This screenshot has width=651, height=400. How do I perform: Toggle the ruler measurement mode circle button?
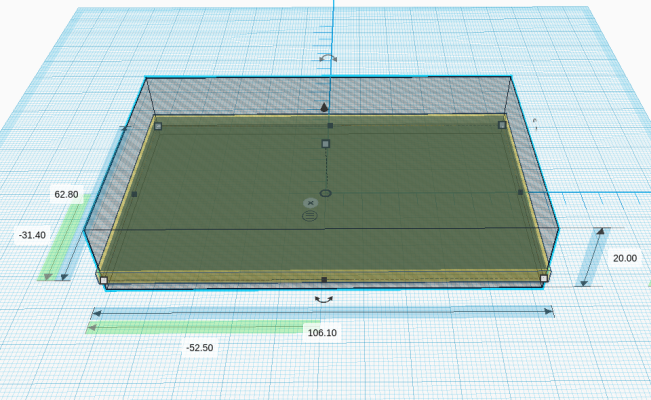tap(310, 215)
